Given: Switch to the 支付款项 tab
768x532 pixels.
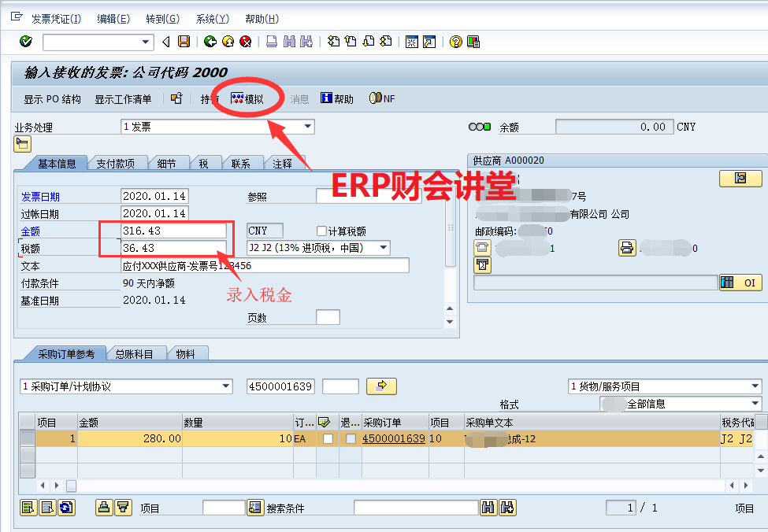Looking at the screenshot, I should point(115,164).
